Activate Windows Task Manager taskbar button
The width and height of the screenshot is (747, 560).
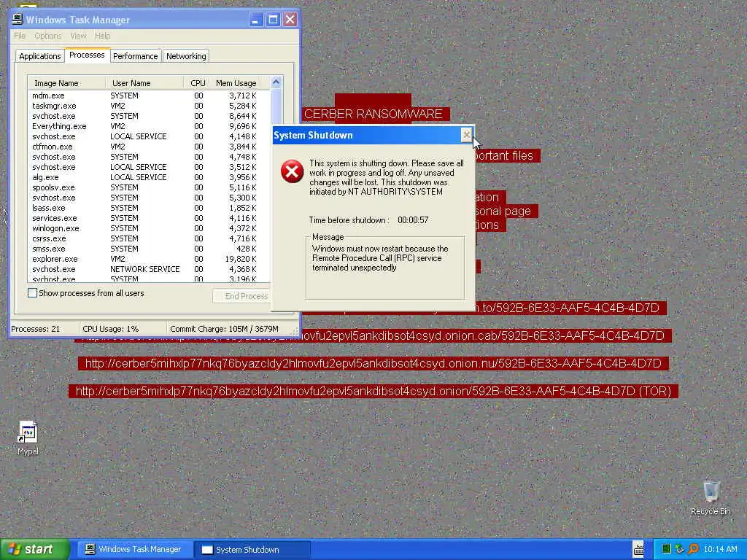133,549
